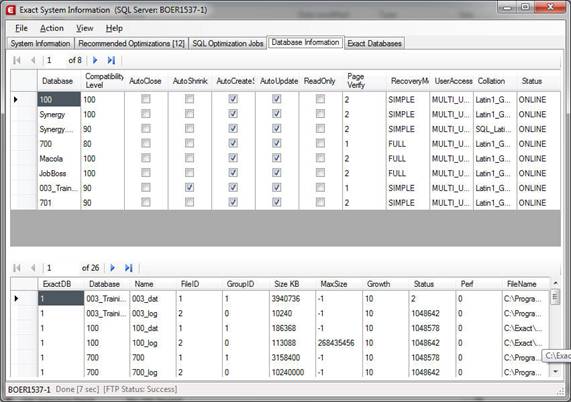Sort by Collation column header
571x402 pixels.
[495, 81]
